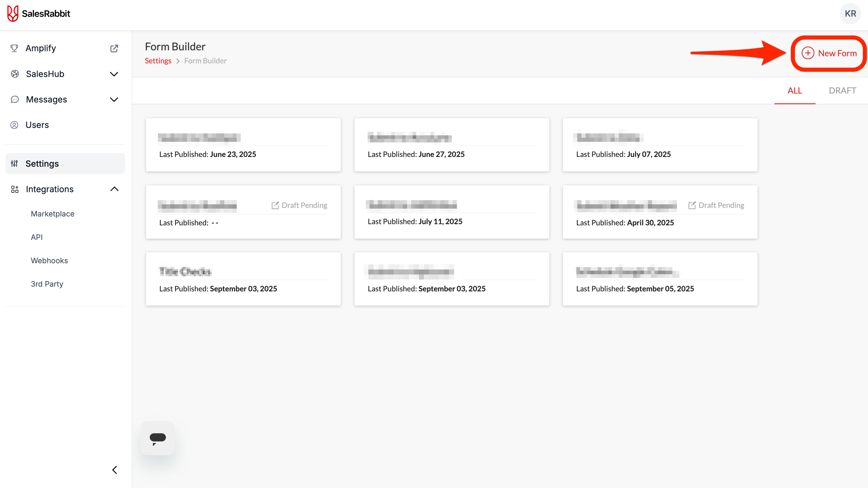868x488 pixels.
Task: Open form card published September 05, 2025
Action: click(660, 279)
